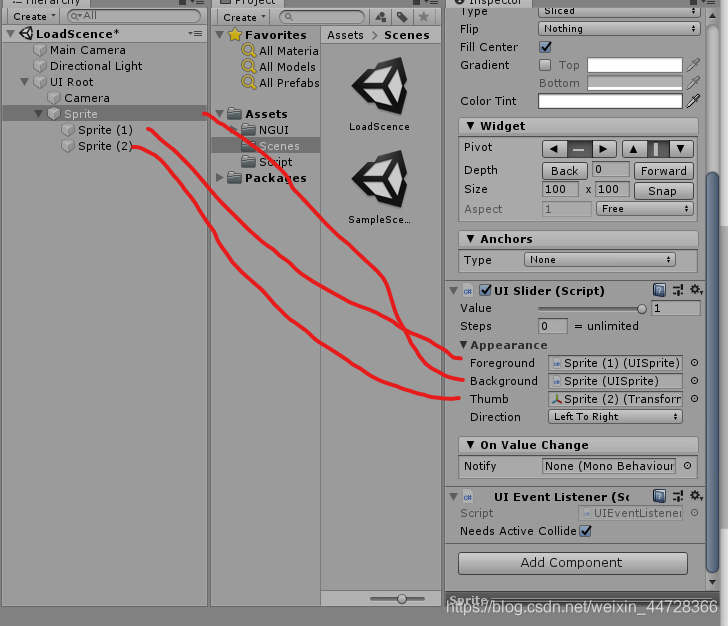Click the Scenes breadcrumb

[x=407, y=35]
